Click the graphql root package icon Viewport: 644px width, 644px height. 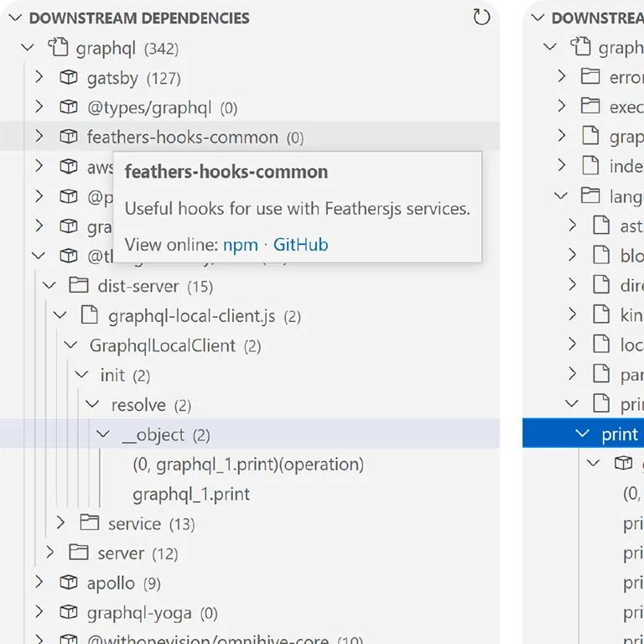tap(58, 47)
